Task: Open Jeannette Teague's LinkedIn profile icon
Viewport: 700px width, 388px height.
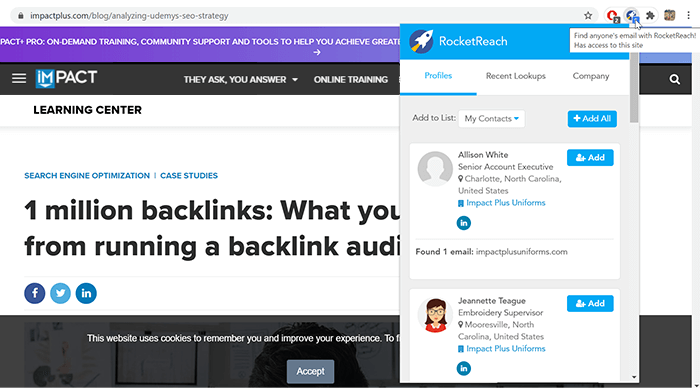Action: 463,368
